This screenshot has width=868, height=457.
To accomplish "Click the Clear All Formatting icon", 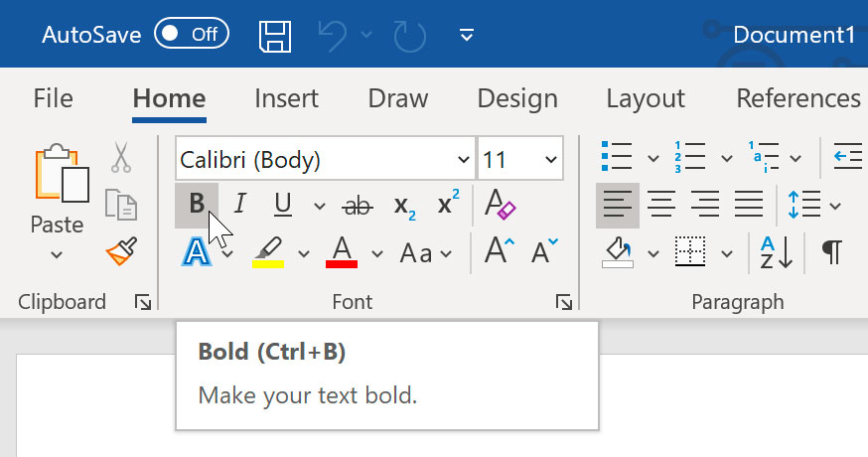I will pos(501,205).
